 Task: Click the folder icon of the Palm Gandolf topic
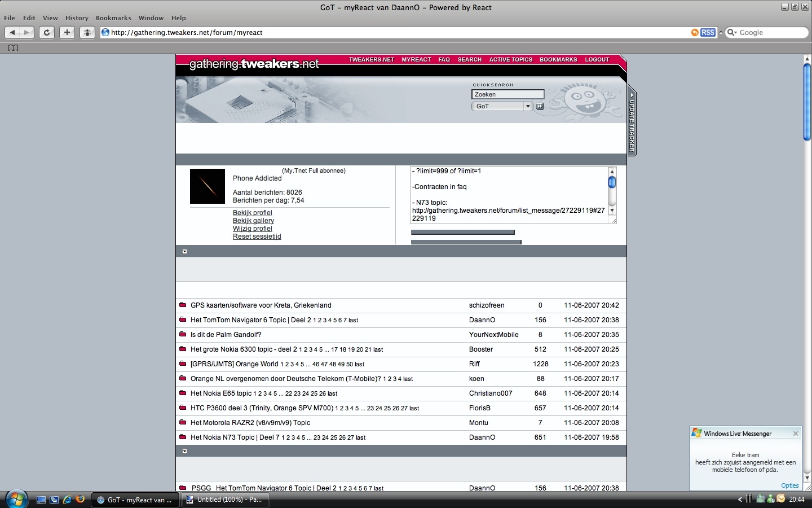(x=183, y=334)
